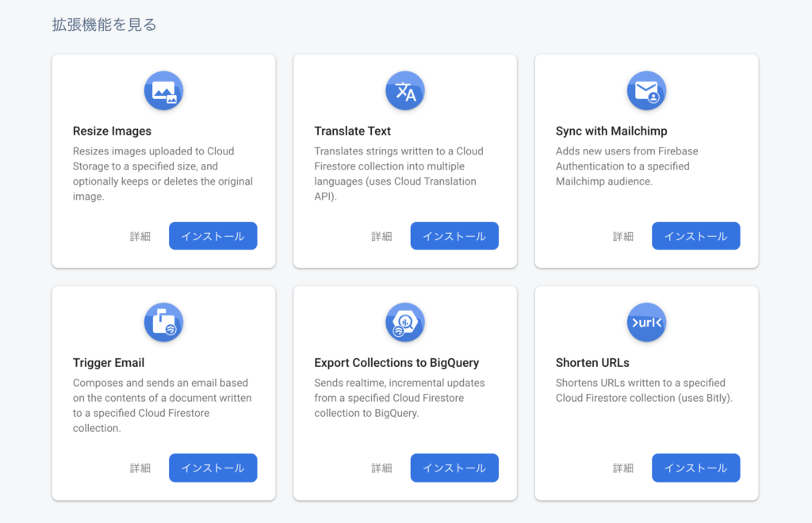The width and height of the screenshot is (812, 523).
Task: Install the Resize Images extension
Action: (213, 236)
